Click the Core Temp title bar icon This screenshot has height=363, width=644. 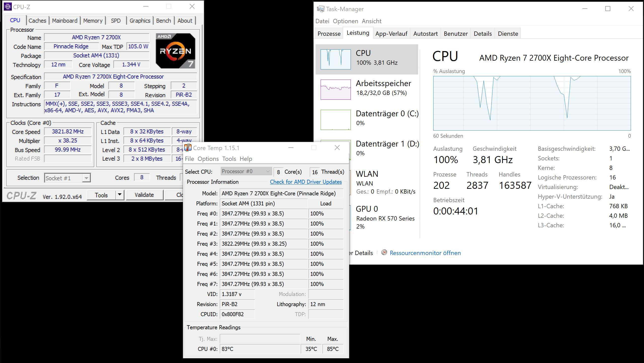[188, 148]
